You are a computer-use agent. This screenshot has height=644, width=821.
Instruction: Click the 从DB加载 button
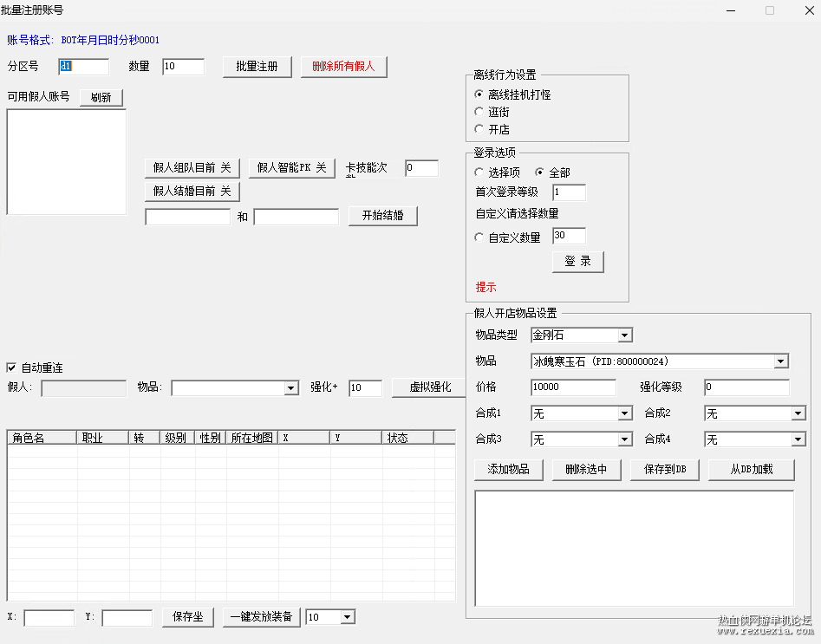click(x=752, y=469)
